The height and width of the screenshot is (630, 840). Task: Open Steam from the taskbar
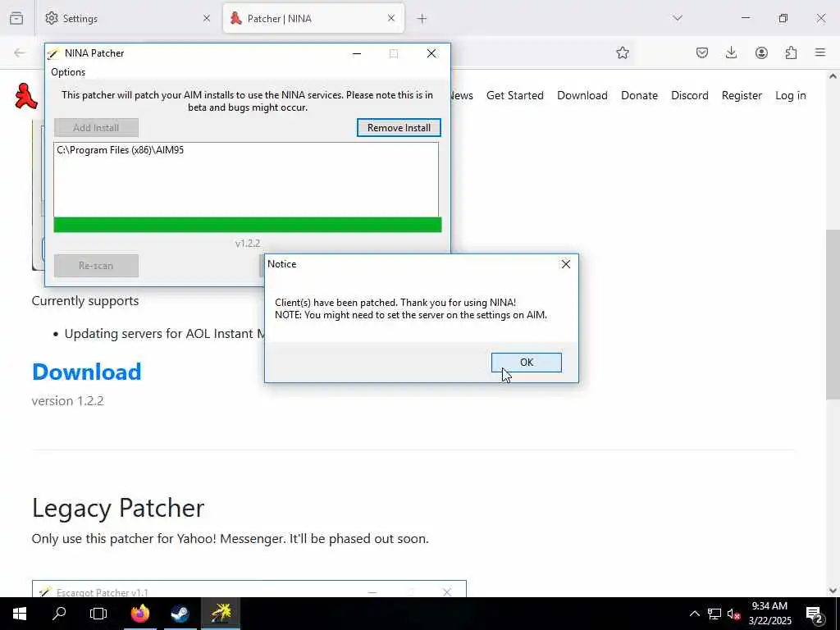(180, 614)
